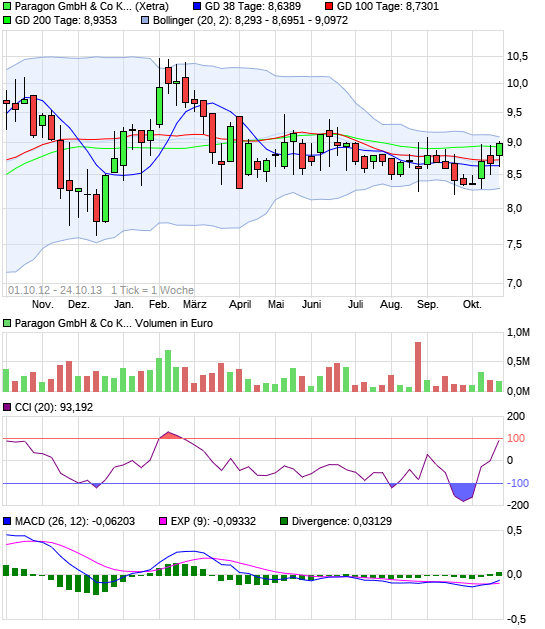Click the April month label on the axis
545x629 pixels.
240,304
